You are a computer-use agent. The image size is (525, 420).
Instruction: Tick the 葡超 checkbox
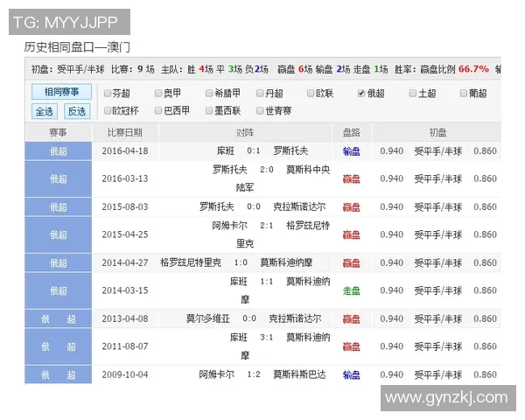click(464, 93)
